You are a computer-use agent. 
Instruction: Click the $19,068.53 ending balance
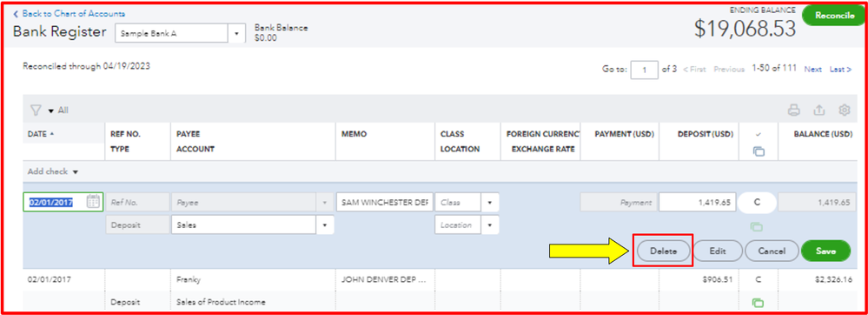(745, 29)
